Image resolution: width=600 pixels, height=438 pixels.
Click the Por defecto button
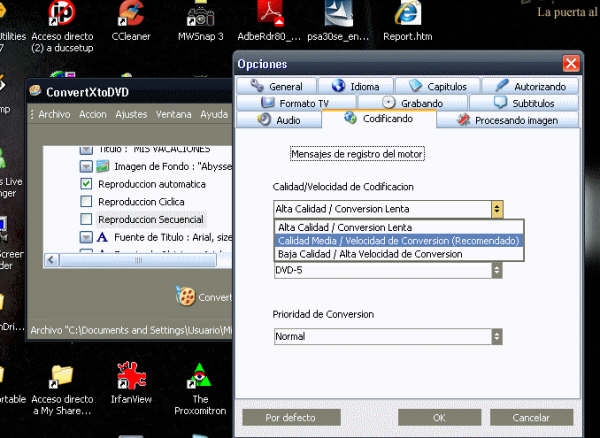pos(291,417)
